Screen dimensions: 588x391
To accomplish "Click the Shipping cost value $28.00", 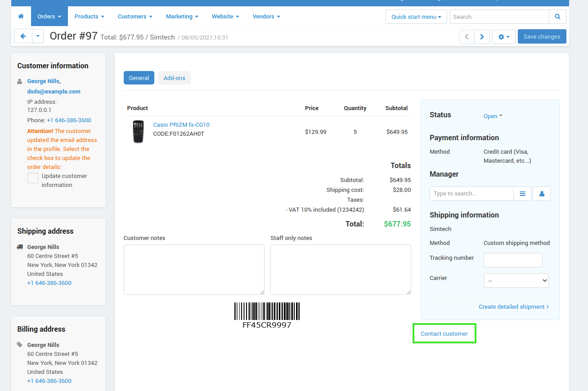I will (402, 190).
